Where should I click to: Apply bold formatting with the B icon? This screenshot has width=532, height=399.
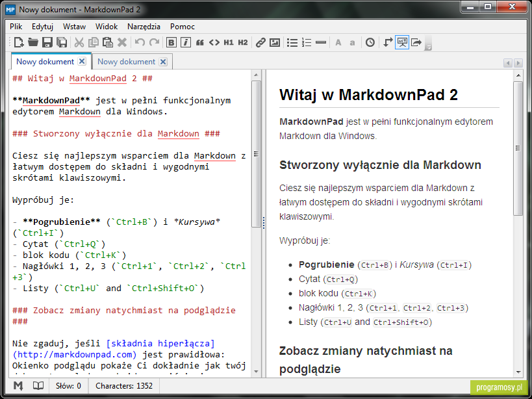point(171,42)
